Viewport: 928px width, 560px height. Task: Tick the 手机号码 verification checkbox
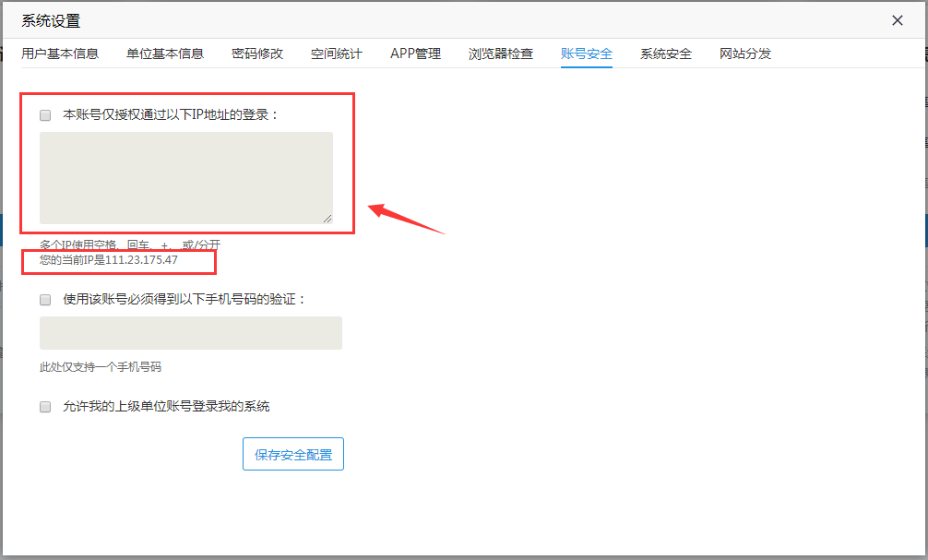click(x=45, y=300)
